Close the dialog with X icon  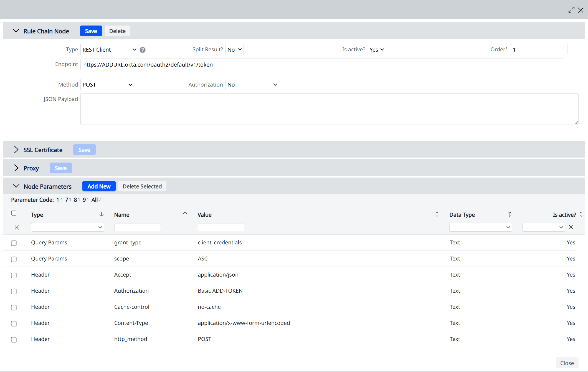[x=581, y=10]
